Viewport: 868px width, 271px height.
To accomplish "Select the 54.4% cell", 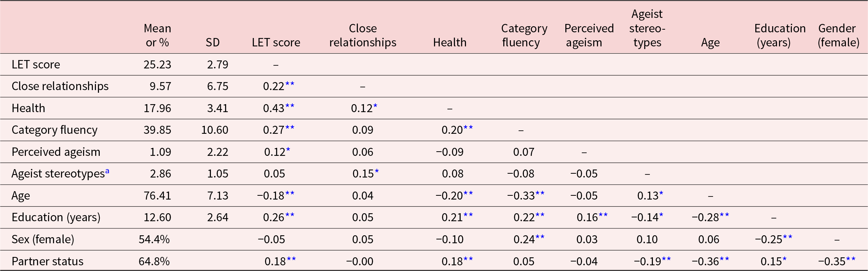I will 154,239.
